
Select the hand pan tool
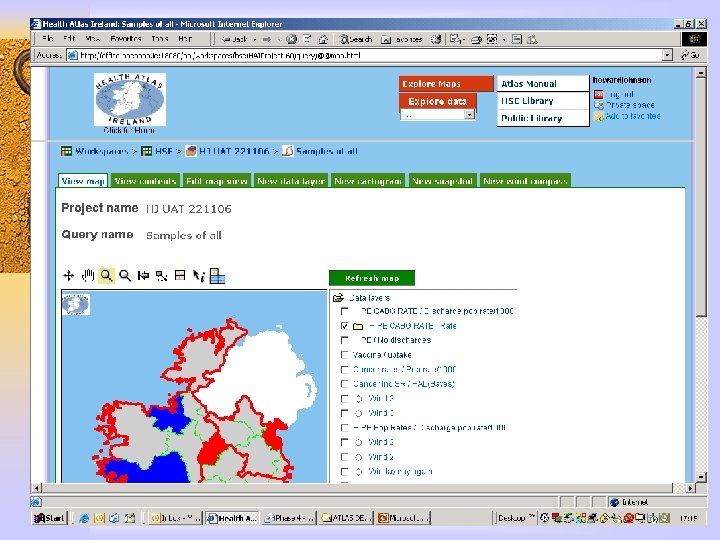point(88,276)
